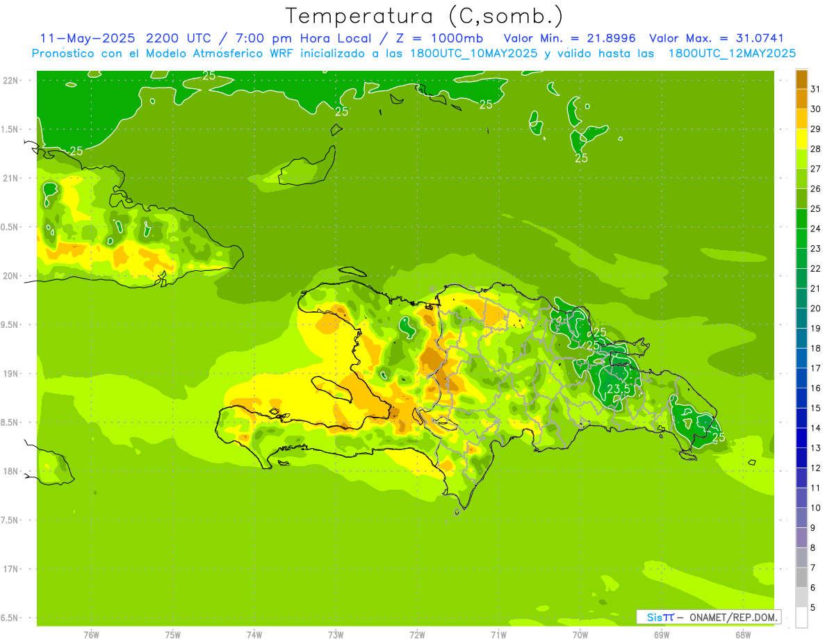Select "Valor Max. = 31.0741" text

point(716,38)
